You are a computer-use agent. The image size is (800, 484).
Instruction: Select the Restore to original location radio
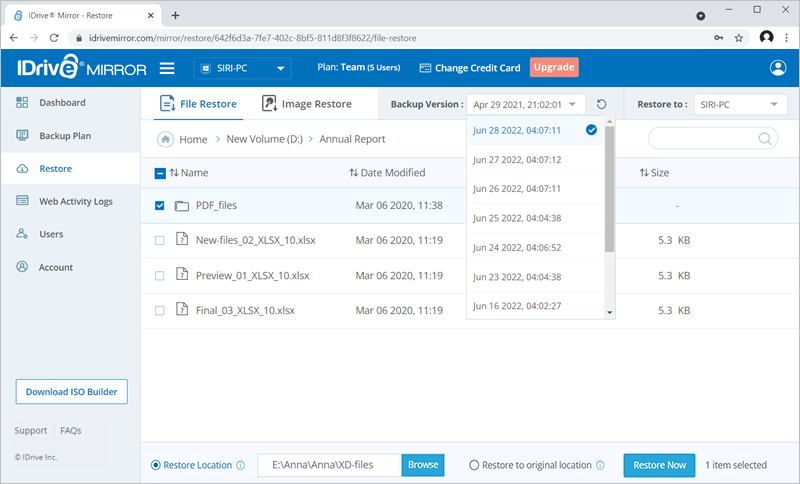coord(475,465)
